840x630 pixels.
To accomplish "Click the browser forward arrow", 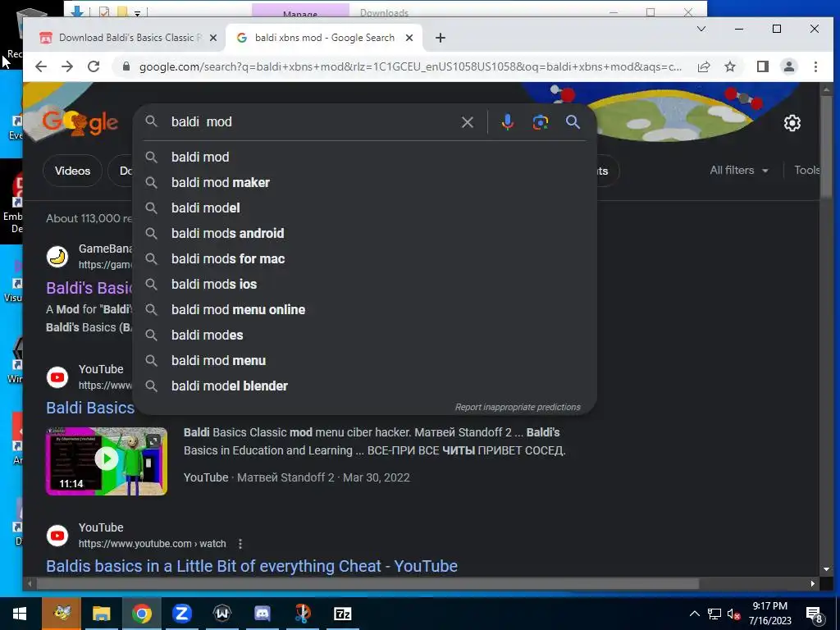I will click(67, 66).
